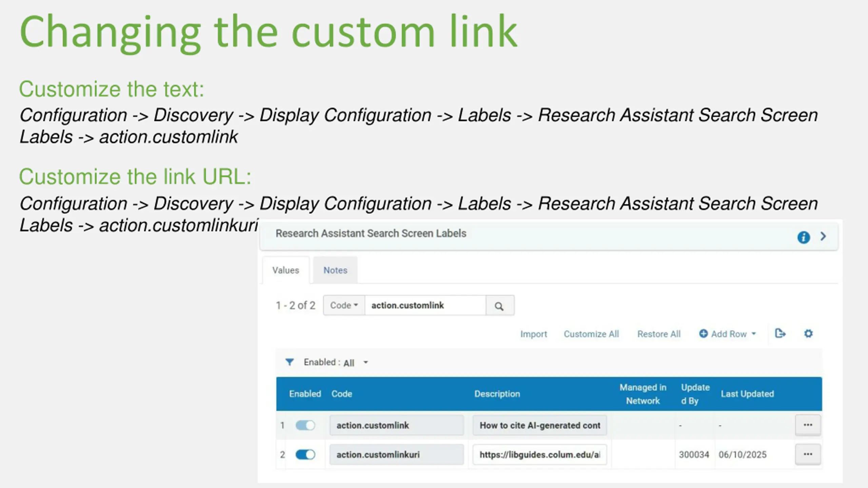Click the Managed in Network column header
The width and height of the screenshot is (868, 488).
pos(643,394)
